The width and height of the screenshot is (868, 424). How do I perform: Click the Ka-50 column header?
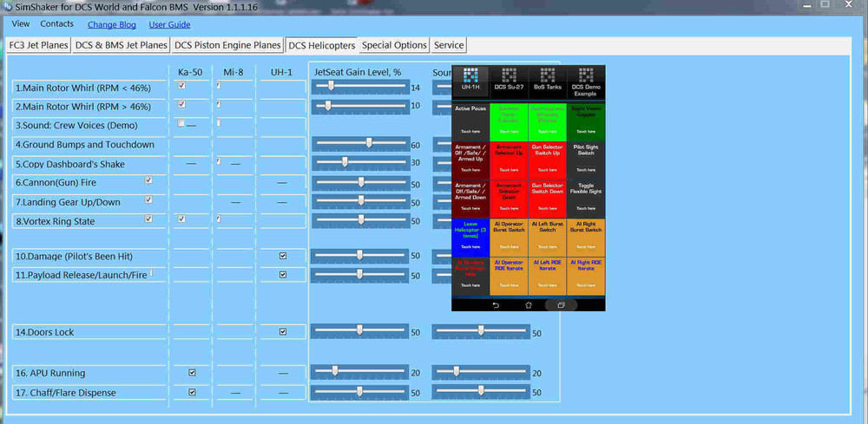click(x=191, y=72)
